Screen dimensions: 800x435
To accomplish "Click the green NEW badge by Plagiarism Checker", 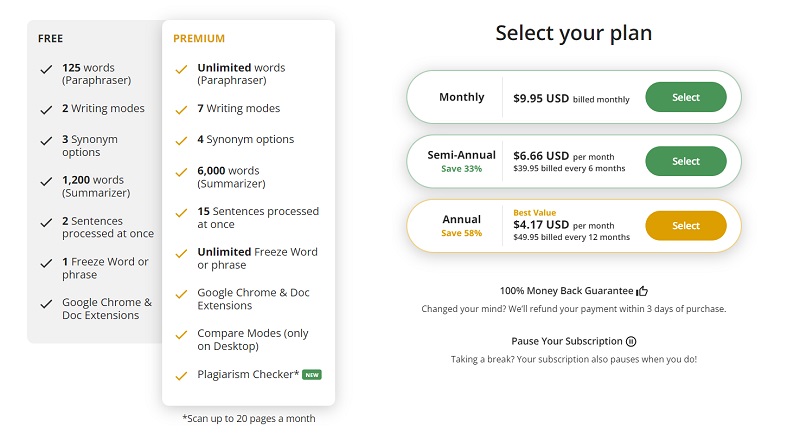I will tap(312, 375).
